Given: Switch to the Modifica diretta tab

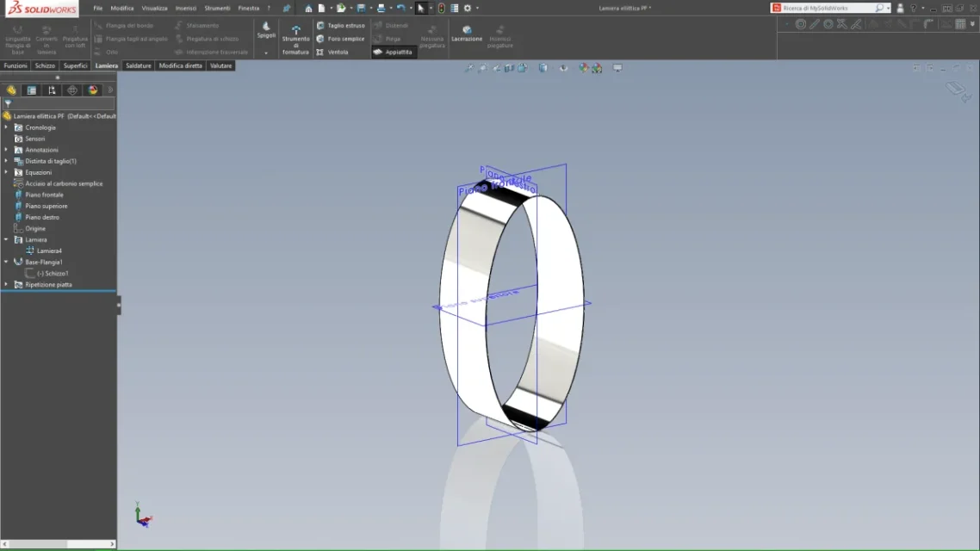Looking at the screenshot, I should pyautogui.click(x=181, y=65).
